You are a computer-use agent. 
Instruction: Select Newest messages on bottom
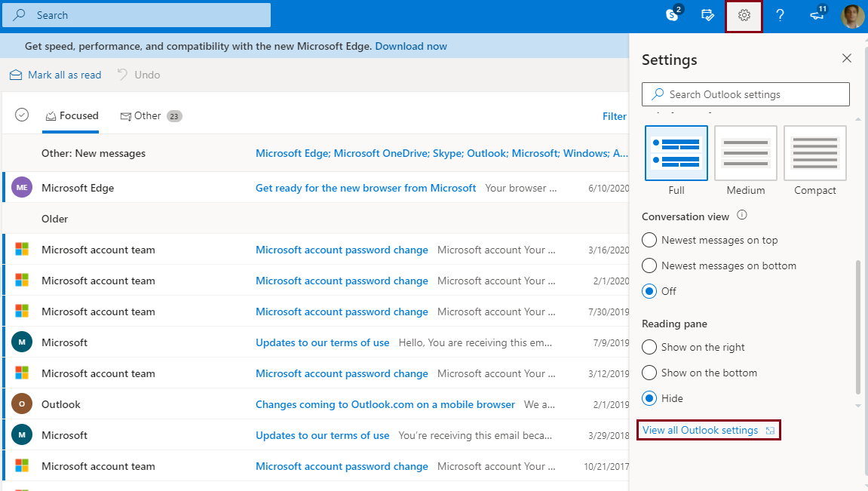tap(649, 265)
